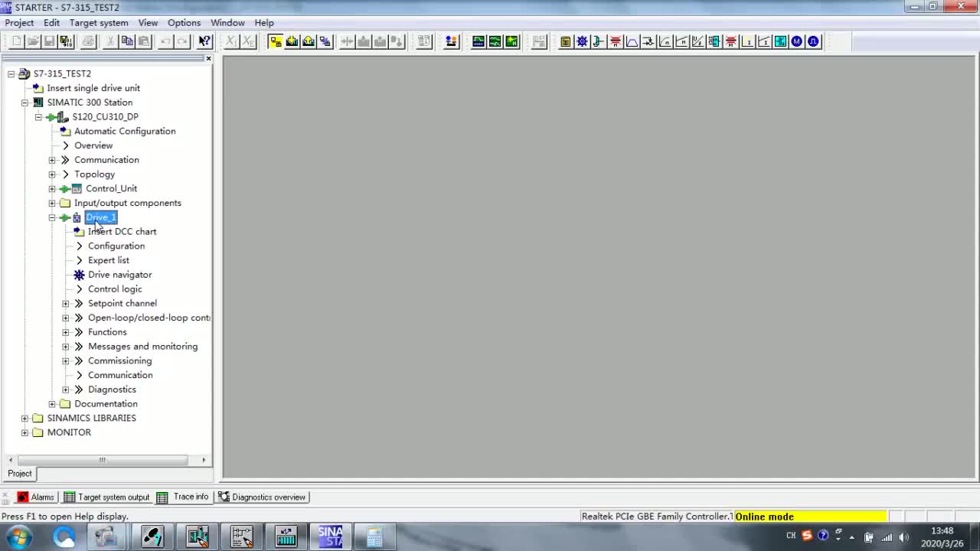The image size is (980, 551).
Task: Click the New project toolbar icon
Action: pos(17,41)
